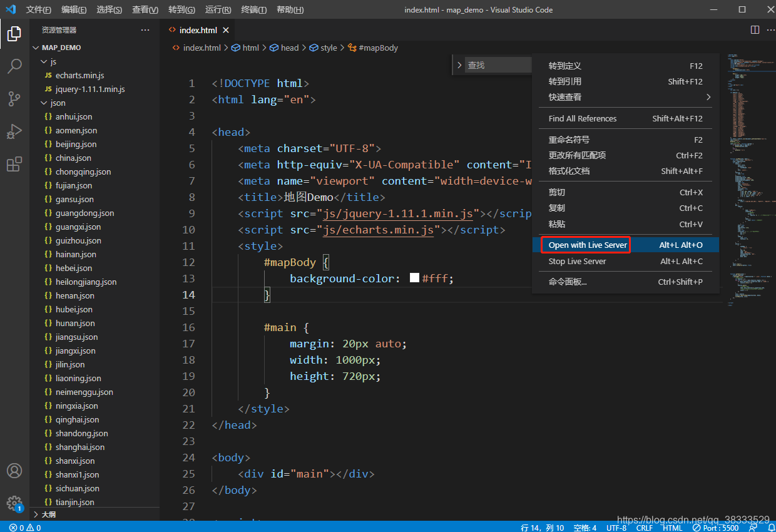Click 空格: 4 indentation setting
Image resolution: width=776 pixels, height=532 pixels.
tap(585, 528)
